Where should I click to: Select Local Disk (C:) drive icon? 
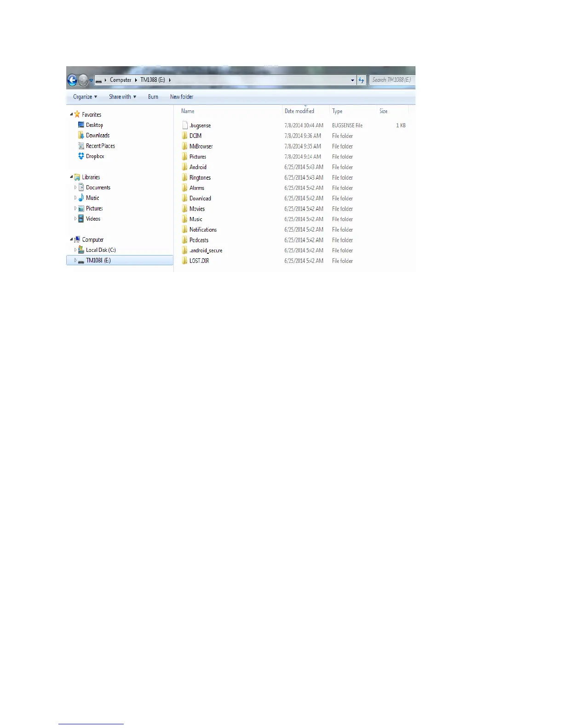click(81, 250)
